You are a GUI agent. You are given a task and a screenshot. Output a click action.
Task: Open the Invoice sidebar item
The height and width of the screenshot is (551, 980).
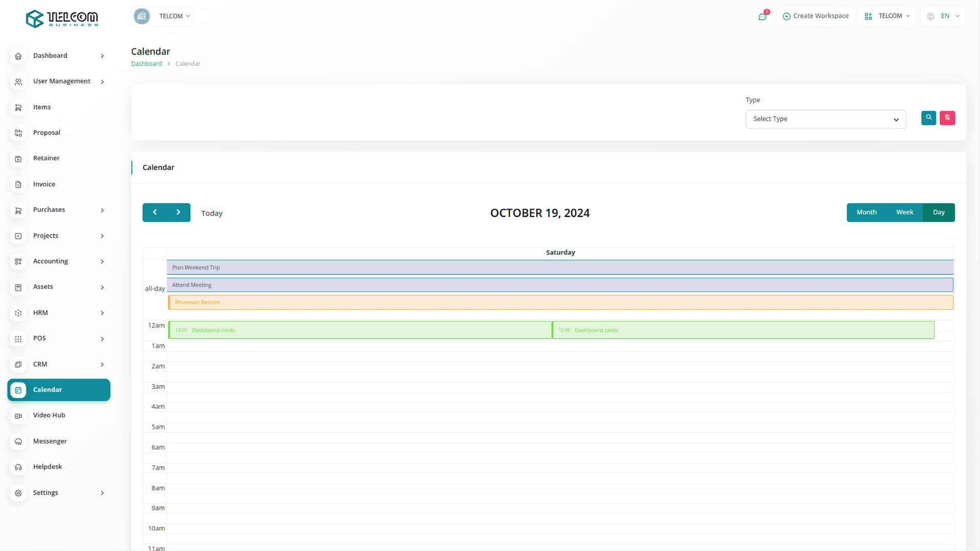[x=44, y=184]
